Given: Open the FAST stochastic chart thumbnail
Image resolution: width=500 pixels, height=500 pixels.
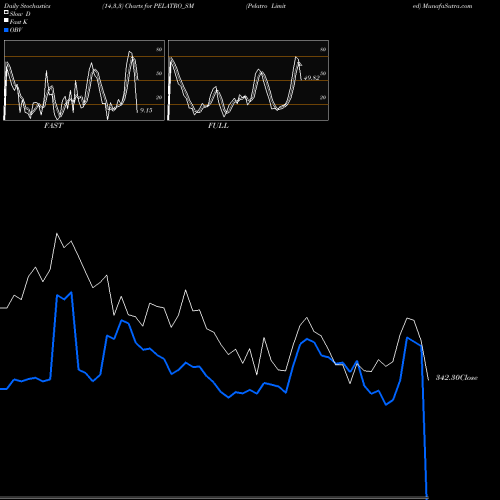Looking at the screenshot, I should click(84, 80).
